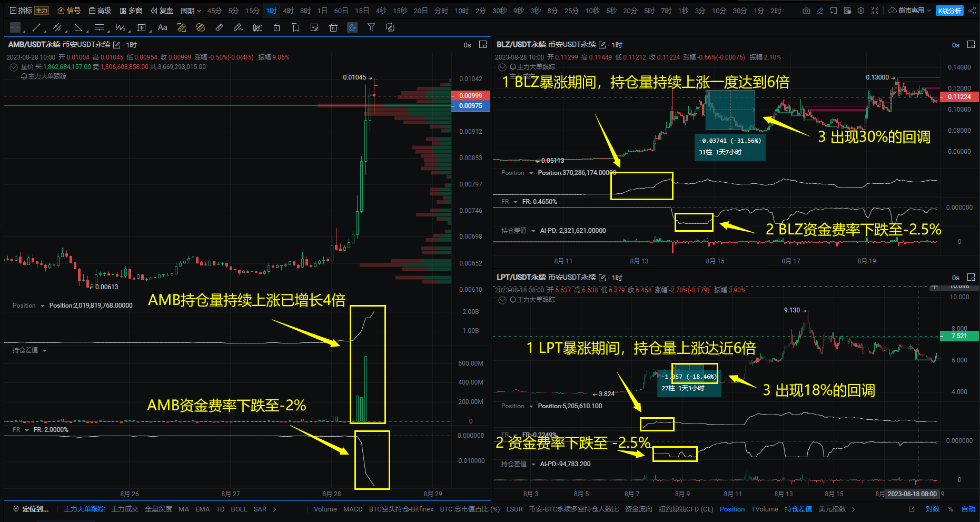Image resolution: width=980 pixels, height=522 pixels.
Task: Click the K线分析 button
Action: pyautogui.click(x=949, y=11)
